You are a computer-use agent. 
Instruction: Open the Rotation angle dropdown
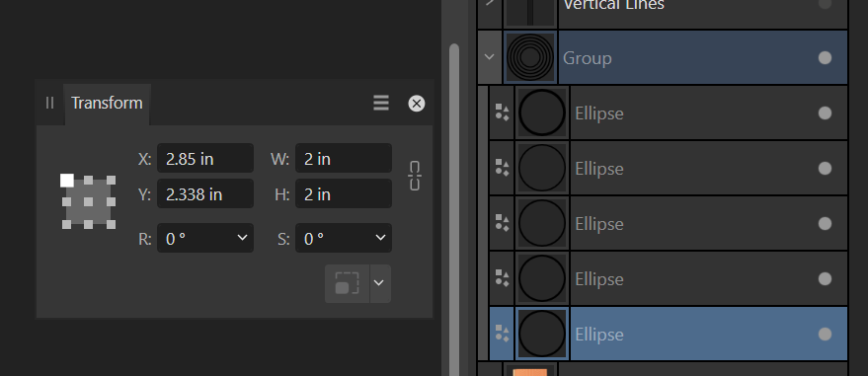pyautogui.click(x=205, y=238)
